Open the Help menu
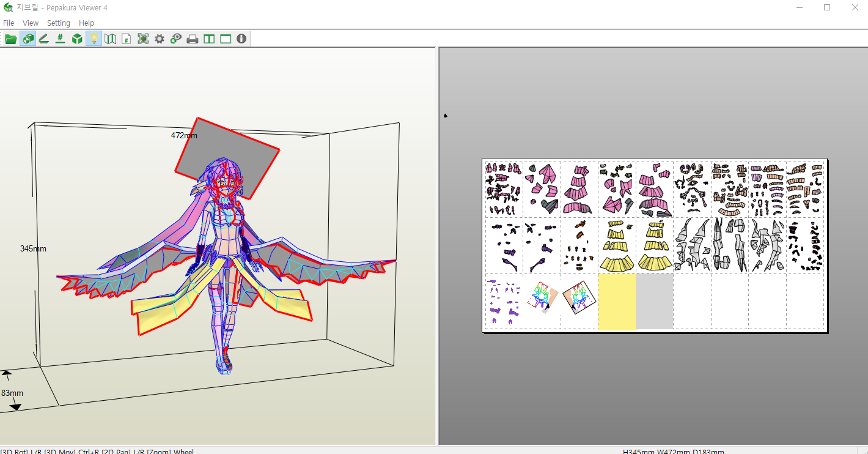 click(x=87, y=23)
